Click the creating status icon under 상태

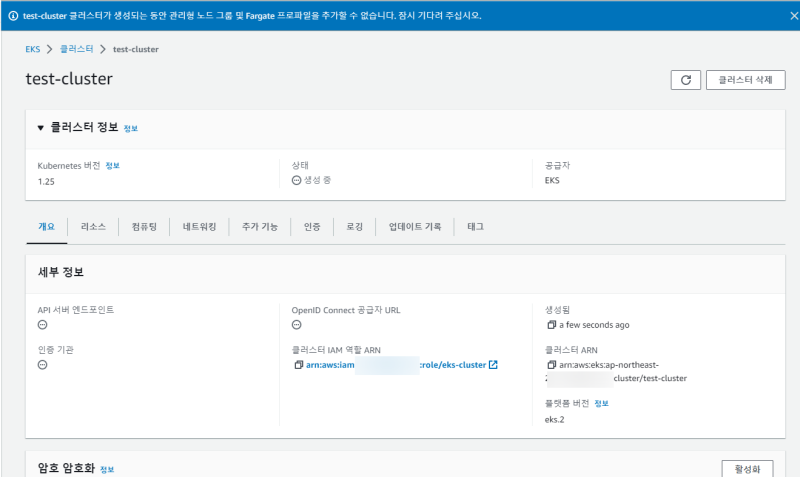coord(296,180)
